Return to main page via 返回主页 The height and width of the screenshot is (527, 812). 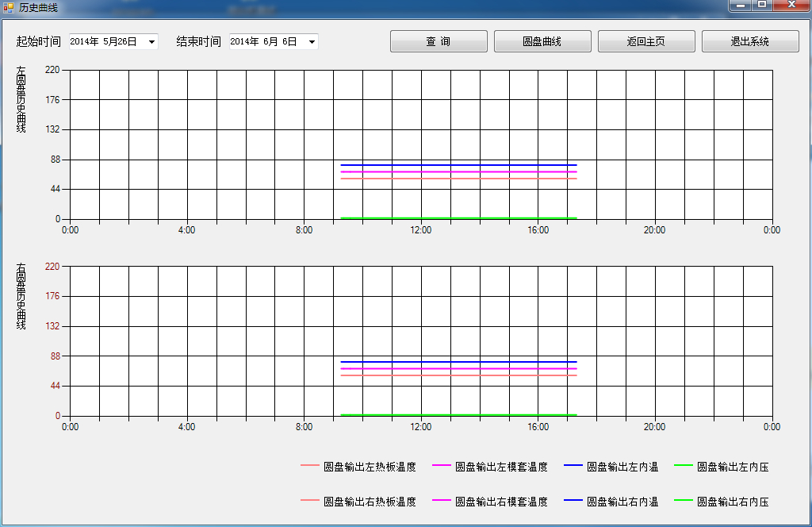click(x=646, y=41)
